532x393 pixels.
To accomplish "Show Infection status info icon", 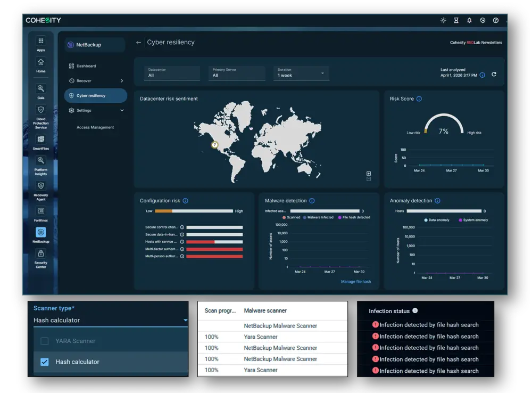I will click(x=415, y=311).
